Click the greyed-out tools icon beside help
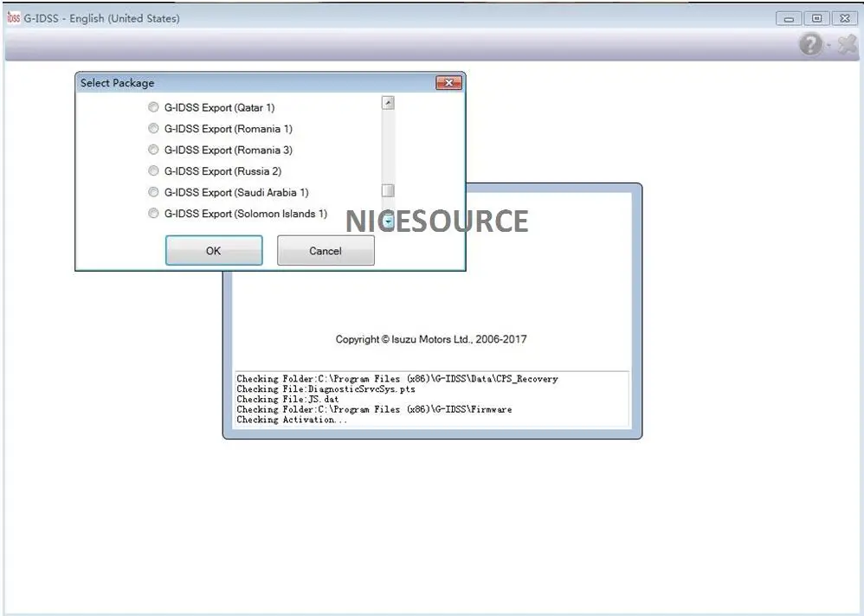The image size is (864, 616). pyautogui.click(x=848, y=44)
